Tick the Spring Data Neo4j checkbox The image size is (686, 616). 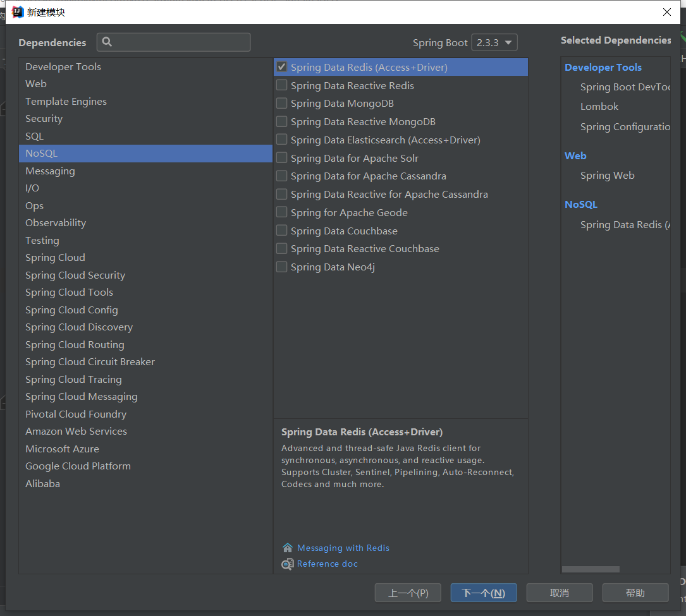click(282, 267)
